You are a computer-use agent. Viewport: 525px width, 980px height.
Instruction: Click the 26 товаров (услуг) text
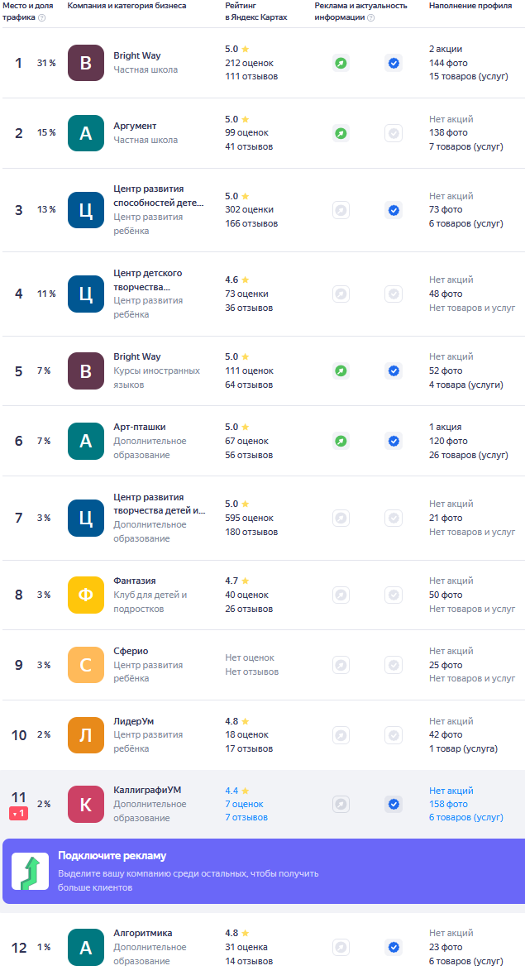click(469, 455)
